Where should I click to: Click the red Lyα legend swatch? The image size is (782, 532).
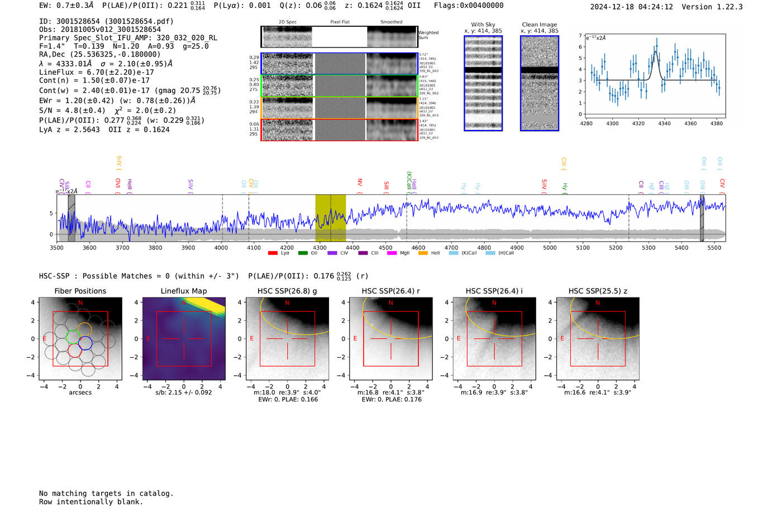[273, 253]
